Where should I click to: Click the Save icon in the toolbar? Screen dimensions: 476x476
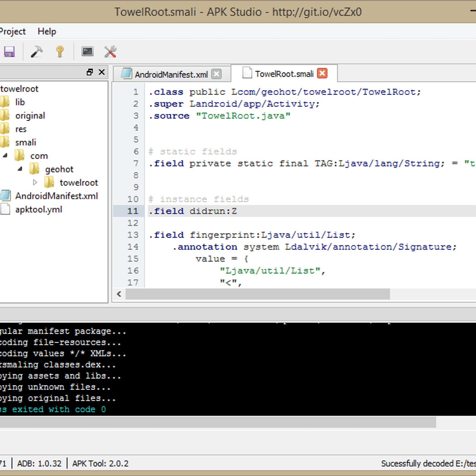[9, 51]
